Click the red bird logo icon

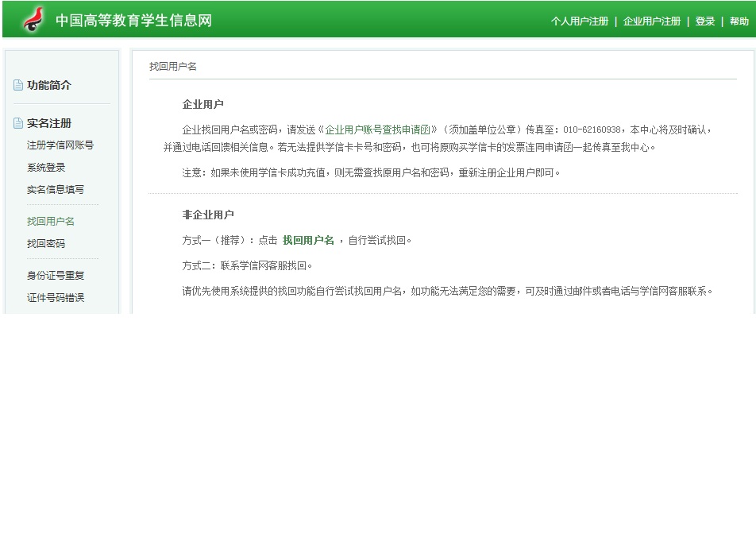(33, 20)
